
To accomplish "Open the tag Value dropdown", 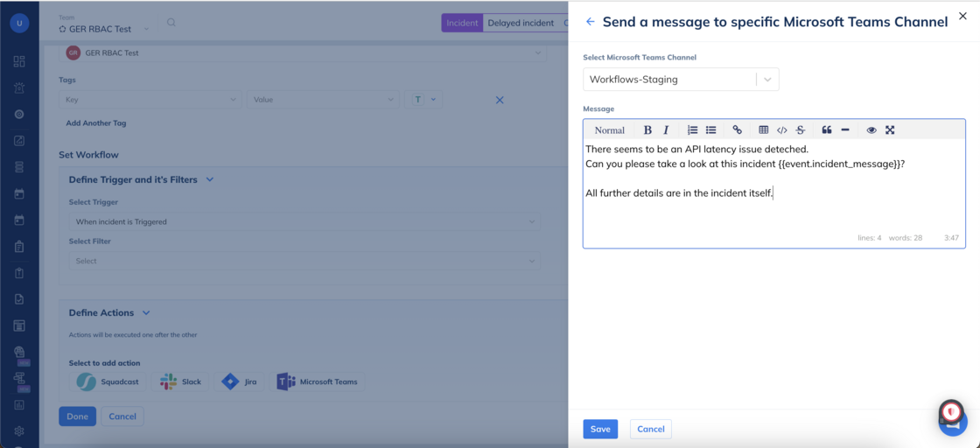I will click(323, 100).
